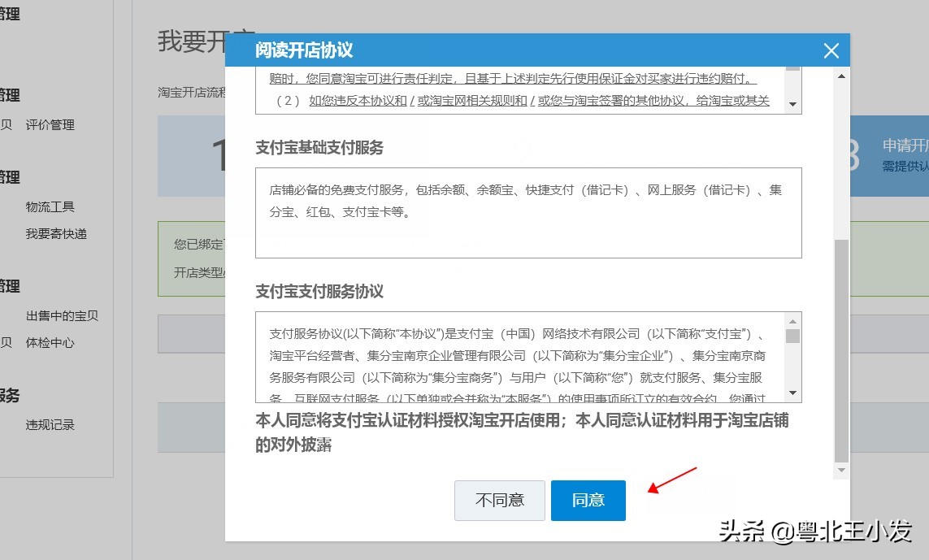Click the down arrow on the top agreement scrollbar
The height and width of the screenshot is (560, 929).
[793, 104]
